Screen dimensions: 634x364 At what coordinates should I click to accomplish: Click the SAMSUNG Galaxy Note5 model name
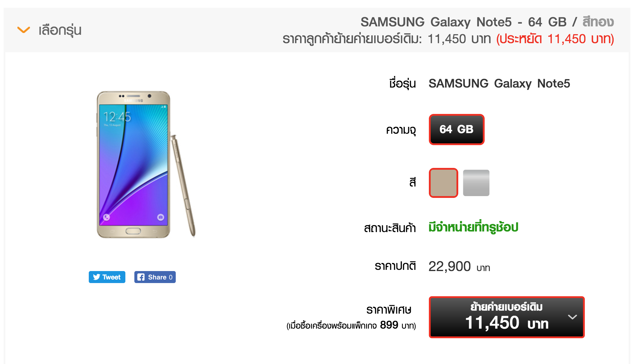click(499, 84)
